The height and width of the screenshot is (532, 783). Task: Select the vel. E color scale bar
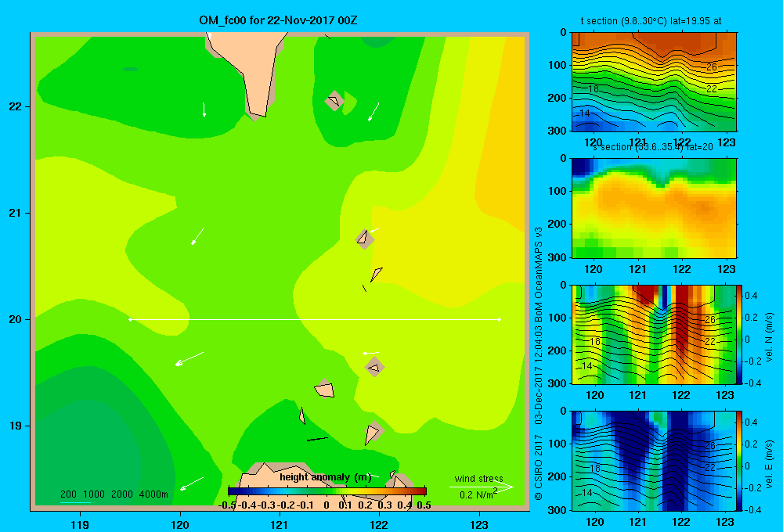coord(739,461)
